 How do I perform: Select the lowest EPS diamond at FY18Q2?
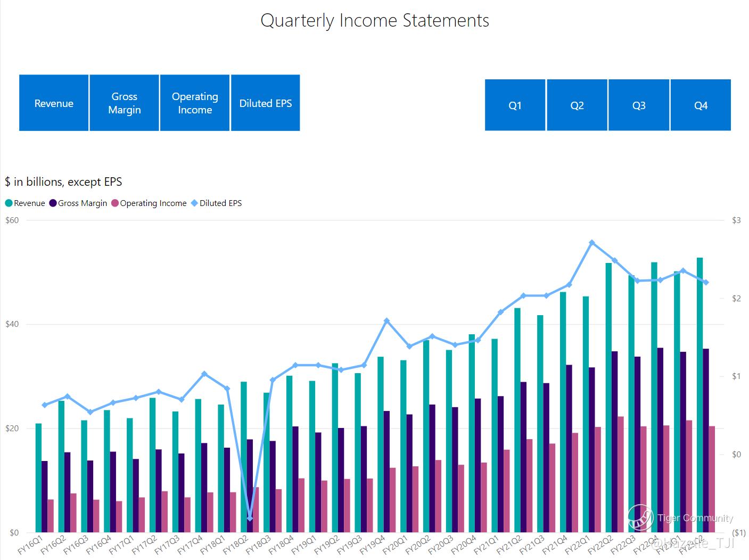click(x=250, y=518)
